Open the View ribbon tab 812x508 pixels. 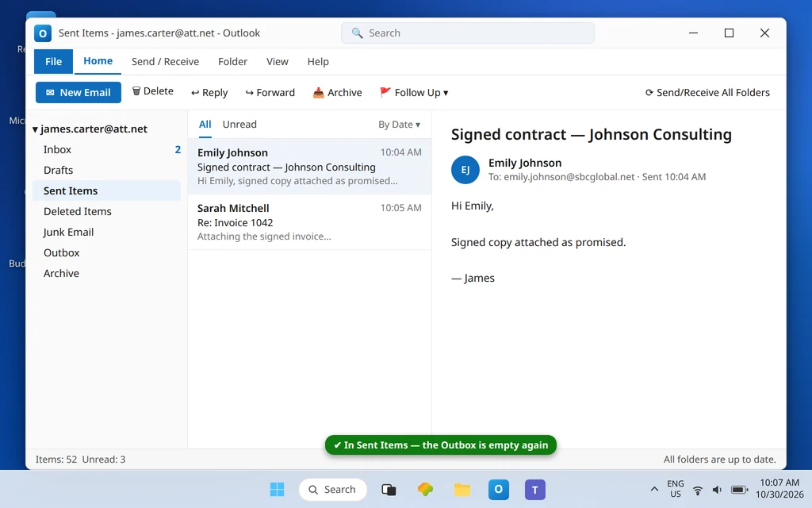point(277,62)
